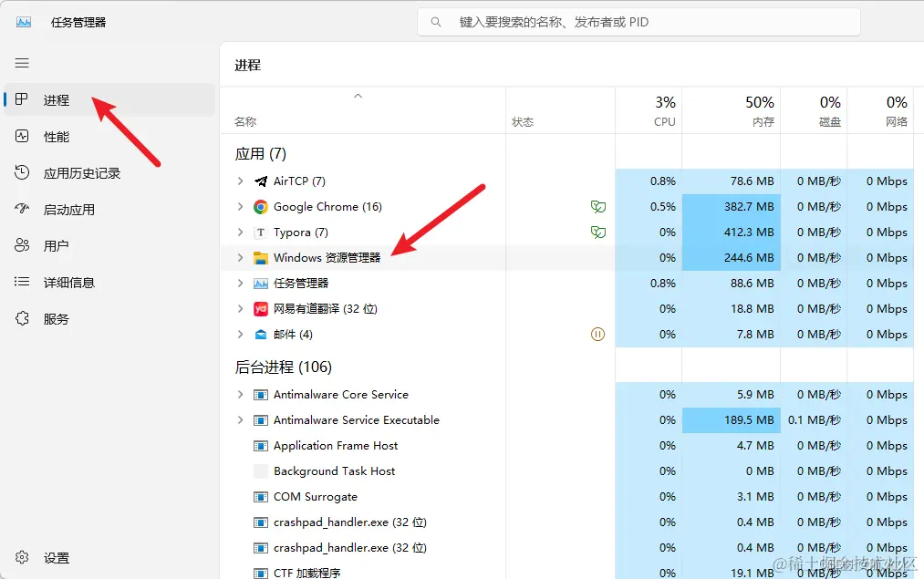Click the search magnifier icon
This screenshot has width=924, height=579.
tap(435, 23)
